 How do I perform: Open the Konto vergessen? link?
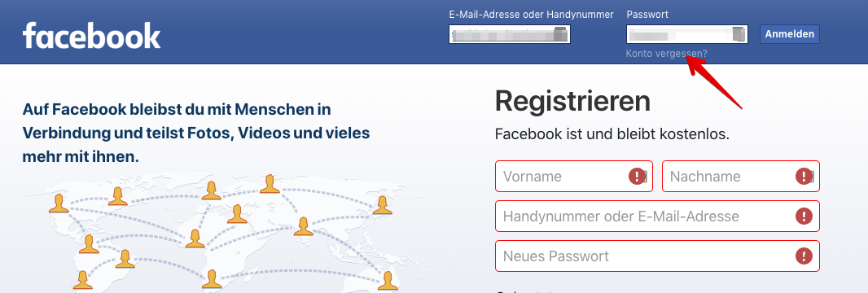pos(667,54)
